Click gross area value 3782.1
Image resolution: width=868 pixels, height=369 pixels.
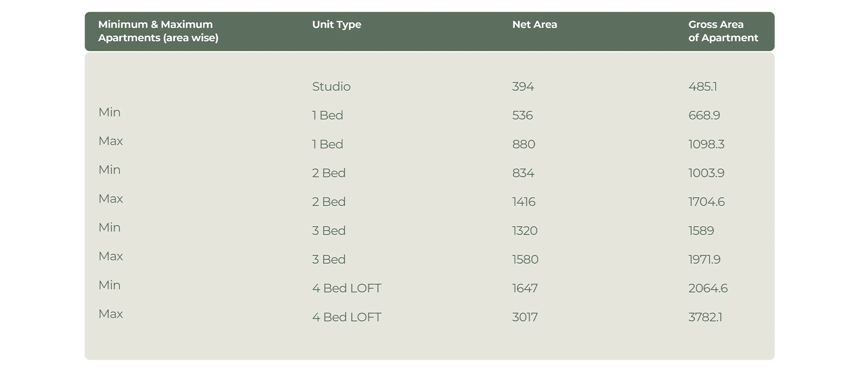(705, 317)
